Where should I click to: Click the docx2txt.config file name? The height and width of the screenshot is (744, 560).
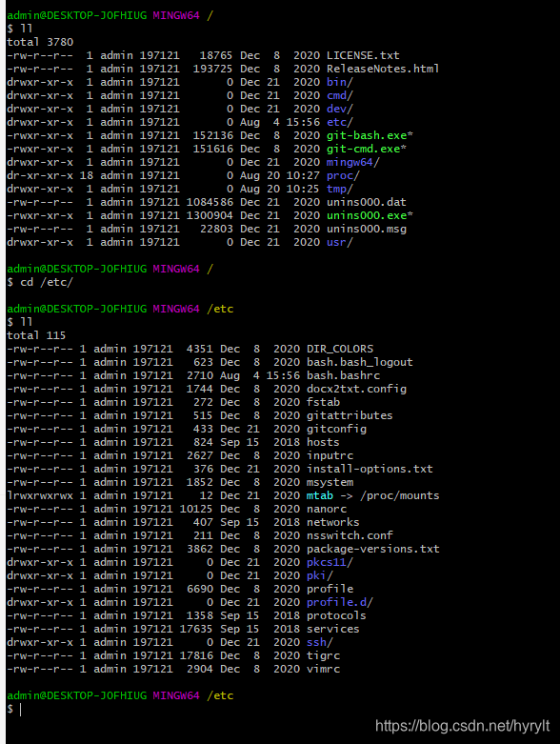[356, 389]
